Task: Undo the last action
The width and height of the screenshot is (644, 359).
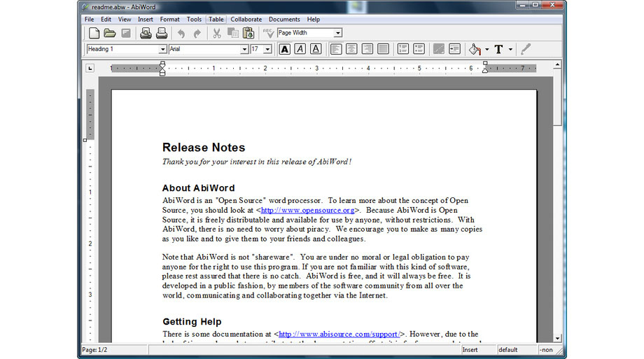Action: point(181,34)
